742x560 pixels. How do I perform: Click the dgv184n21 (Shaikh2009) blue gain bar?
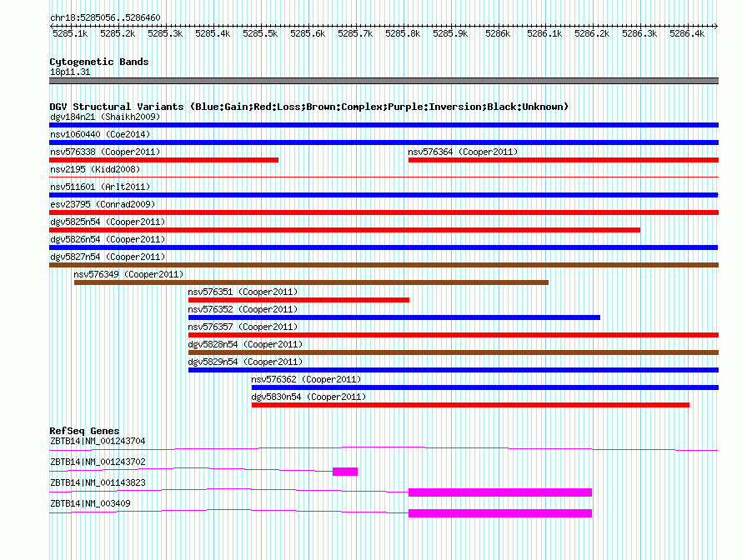pyautogui.click(x=384, y=125)
